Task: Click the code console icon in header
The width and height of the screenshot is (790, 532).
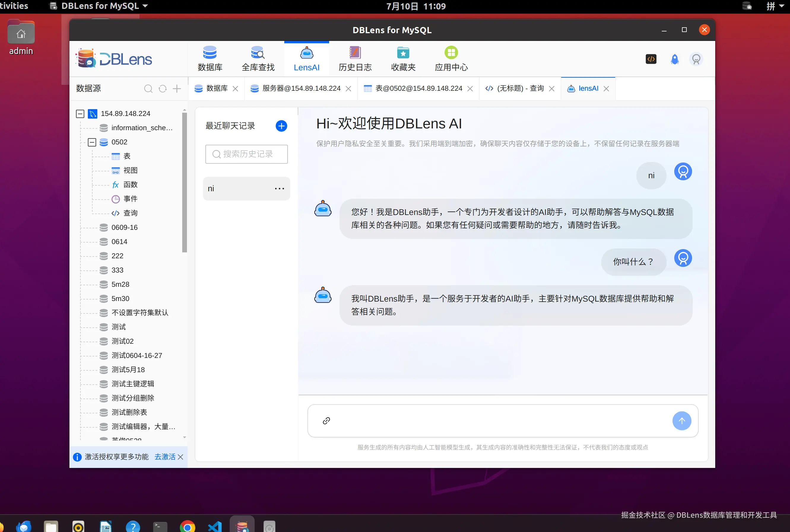Action: coord(651,59)
